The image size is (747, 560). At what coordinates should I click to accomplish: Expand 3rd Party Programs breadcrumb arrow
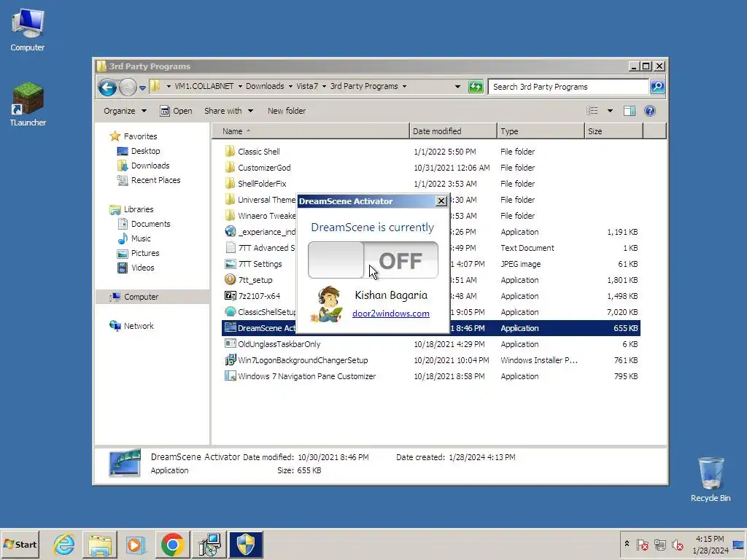[404, 87]
